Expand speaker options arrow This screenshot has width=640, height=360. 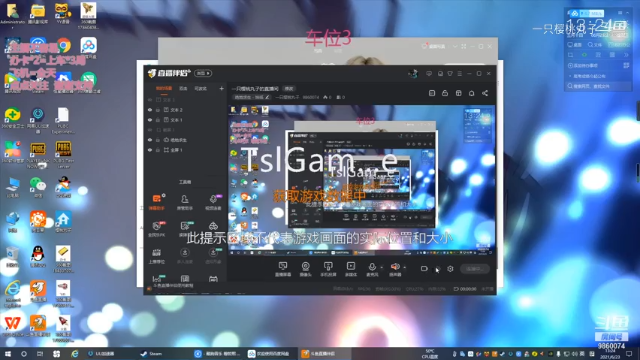[x=404, y=268]
